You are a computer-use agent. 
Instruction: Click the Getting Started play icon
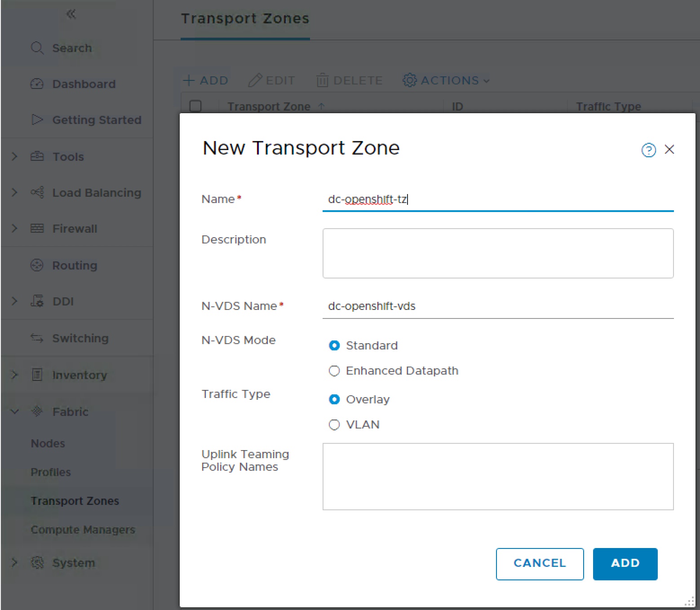pyautogui.click(x=37, y=119)
